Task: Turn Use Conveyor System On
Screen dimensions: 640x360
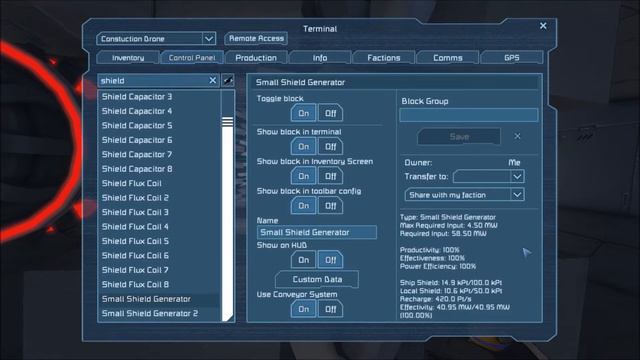Action: pos(303,309)
